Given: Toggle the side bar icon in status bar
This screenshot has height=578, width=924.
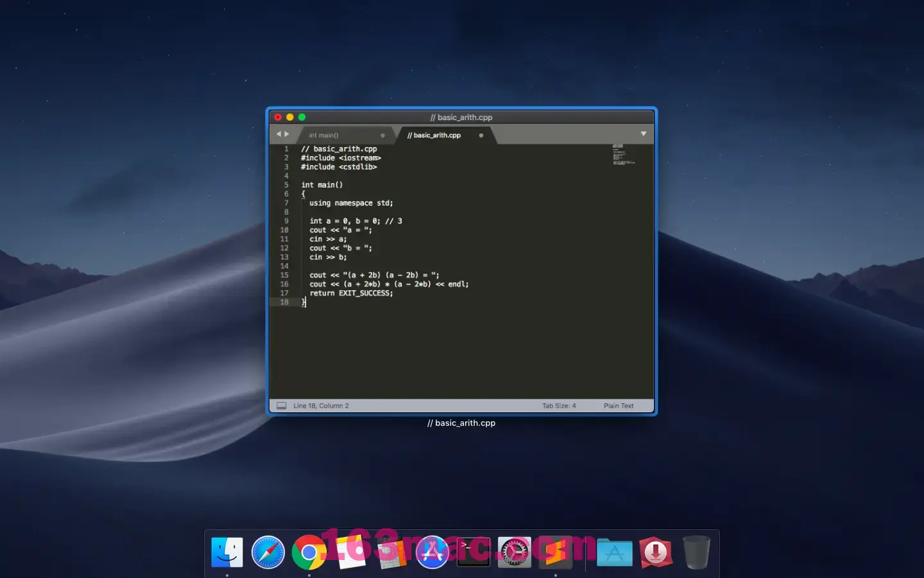Looking at the screenshot, I should point(281,406).
